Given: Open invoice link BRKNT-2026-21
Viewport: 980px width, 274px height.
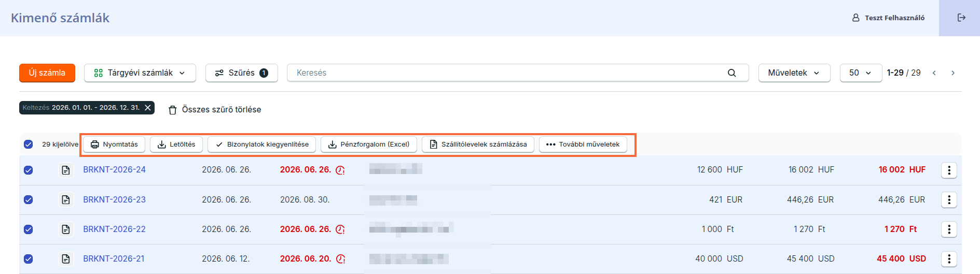Looking at the screenshot, I should pos(114,259).
